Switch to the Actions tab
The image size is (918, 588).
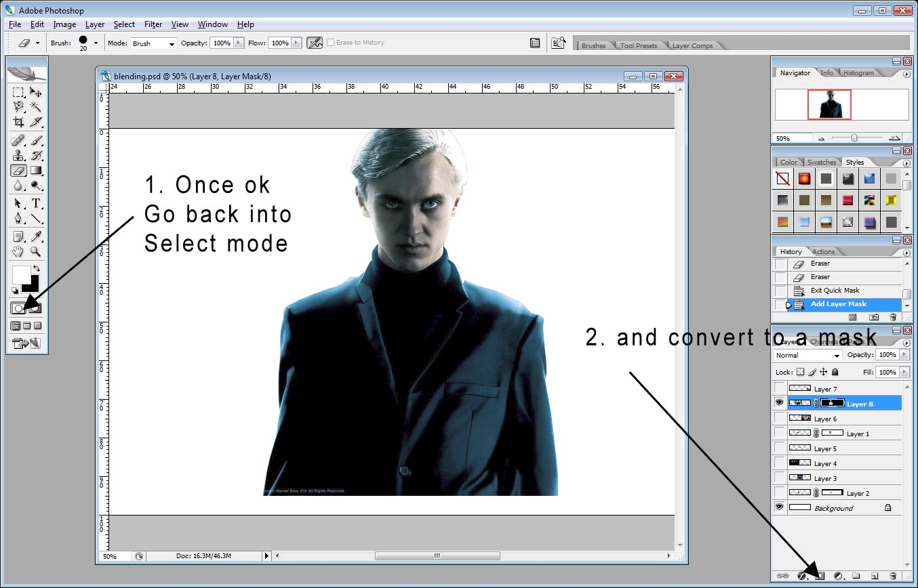(x=823, y=252)
